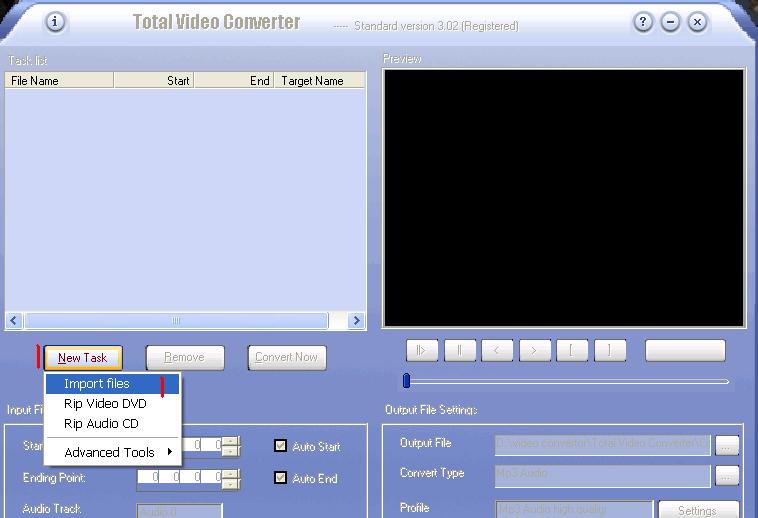Toggle the Auto Start checkbox

point(280,446)
